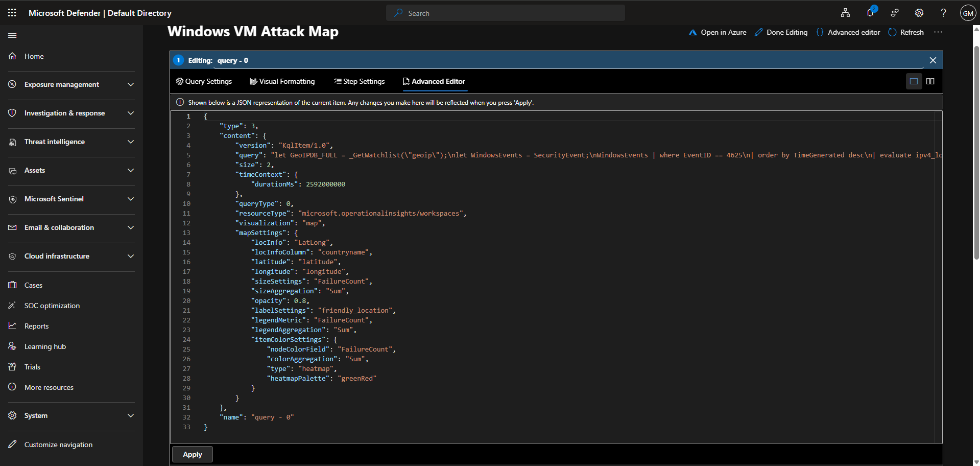Screen dimensions: 980x466
Task: Collapse the navigation hamburger menu
Action: (x=12, y=35)
